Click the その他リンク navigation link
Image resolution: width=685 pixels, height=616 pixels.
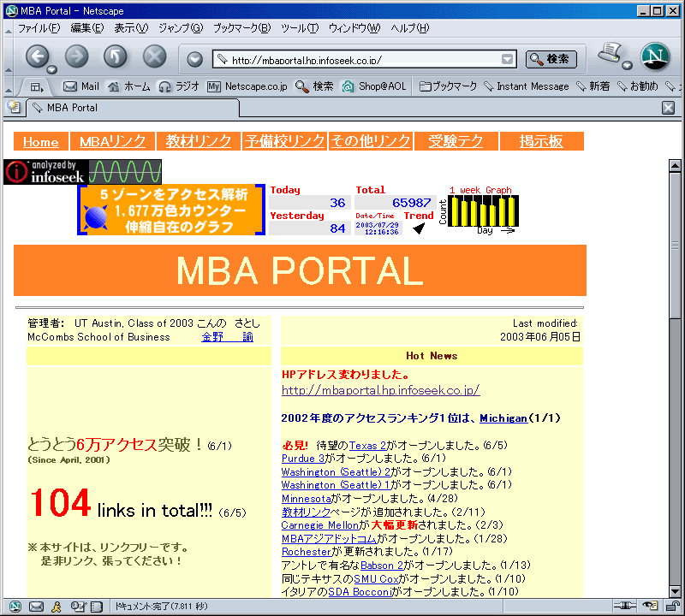(371, 141)
